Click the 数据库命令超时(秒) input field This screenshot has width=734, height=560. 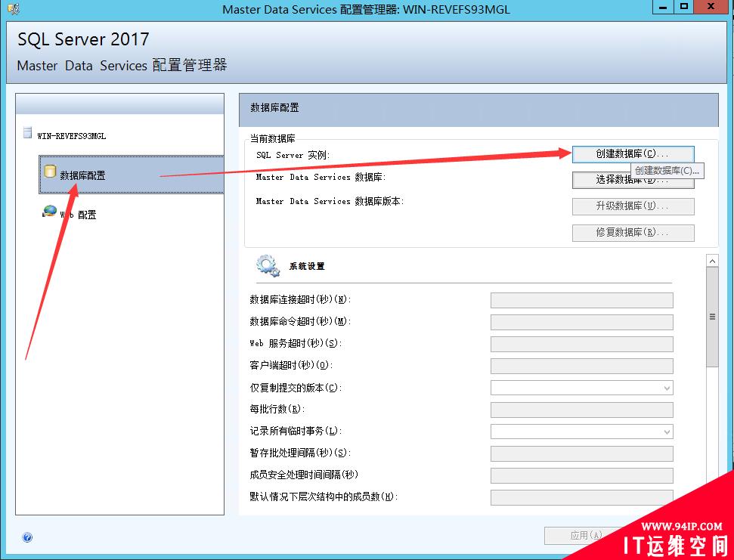582,322
